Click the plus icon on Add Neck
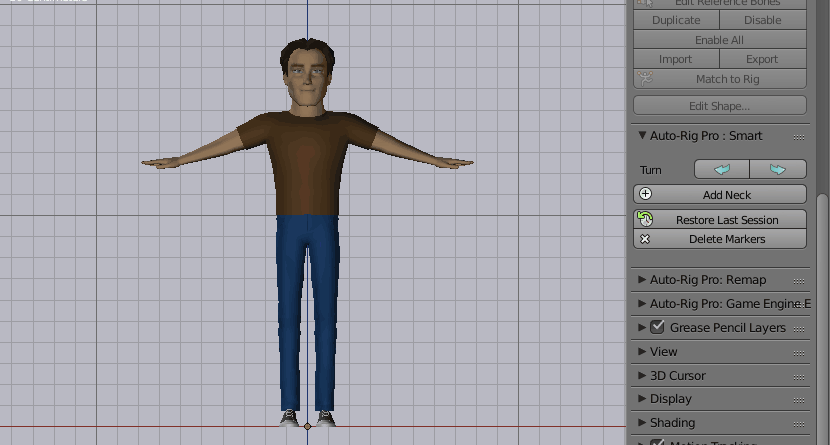Image resolution: width=830 pixels, height=445 pixels. [645, 194]
